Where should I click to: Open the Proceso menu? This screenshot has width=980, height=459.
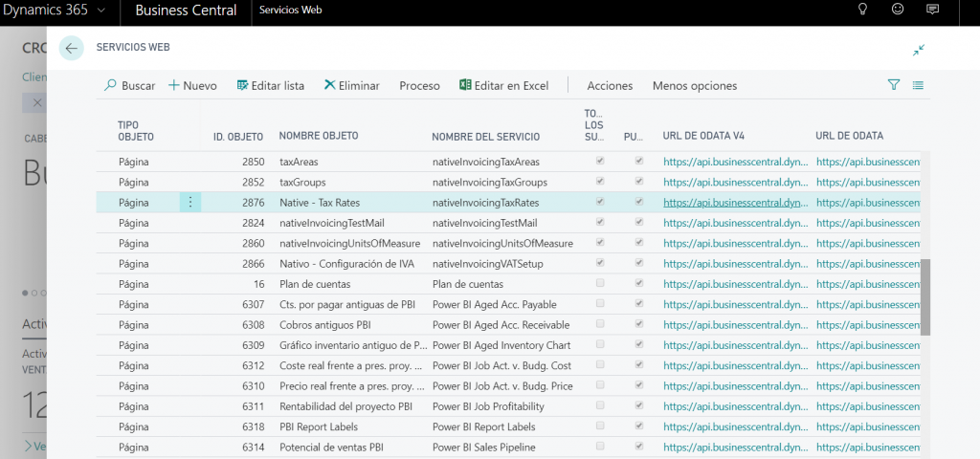point(419,85)
